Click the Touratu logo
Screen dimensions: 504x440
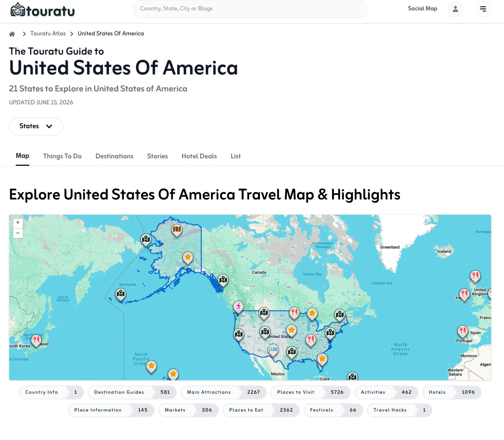click(x=43, y=10)
